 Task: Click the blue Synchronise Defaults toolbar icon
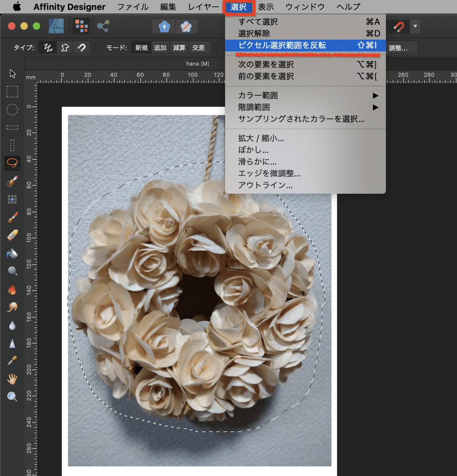[x=164, y=27]
